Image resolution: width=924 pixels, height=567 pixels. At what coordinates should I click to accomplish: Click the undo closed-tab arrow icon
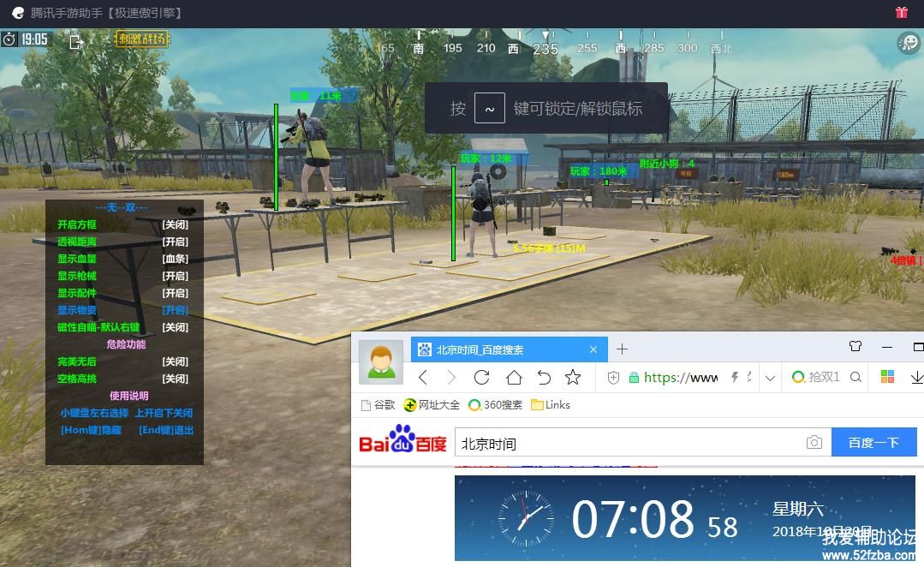coord(544,377)
